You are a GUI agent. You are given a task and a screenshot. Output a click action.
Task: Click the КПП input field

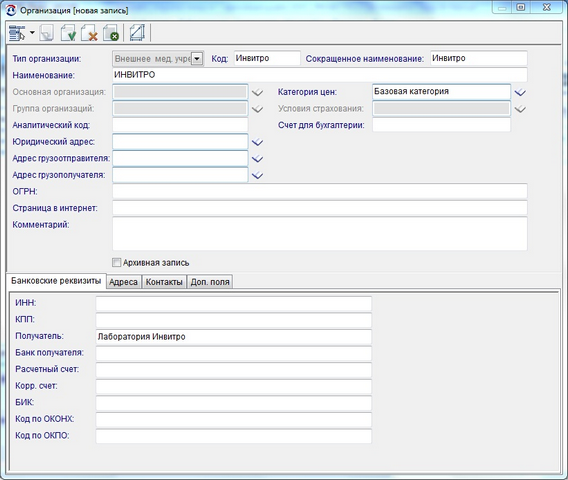point(234,320)
